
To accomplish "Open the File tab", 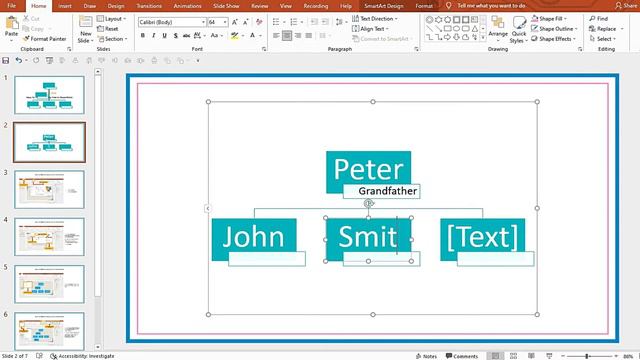I will [11, 6].
